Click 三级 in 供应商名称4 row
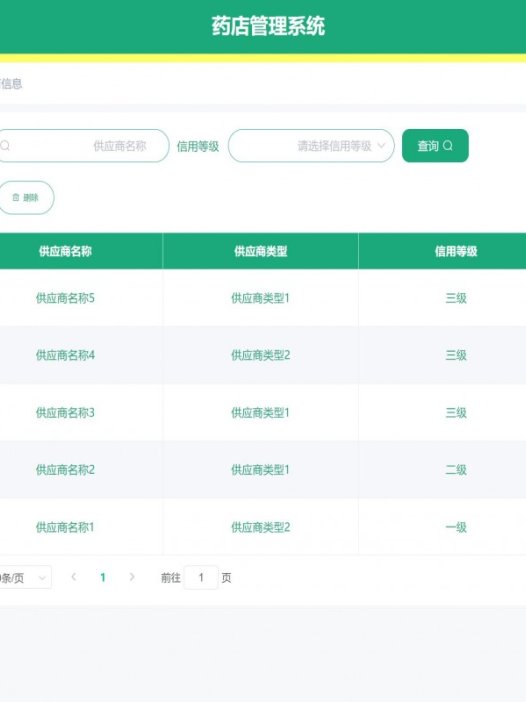The width and height of the screenshot is (526, 702). (456, 355)
